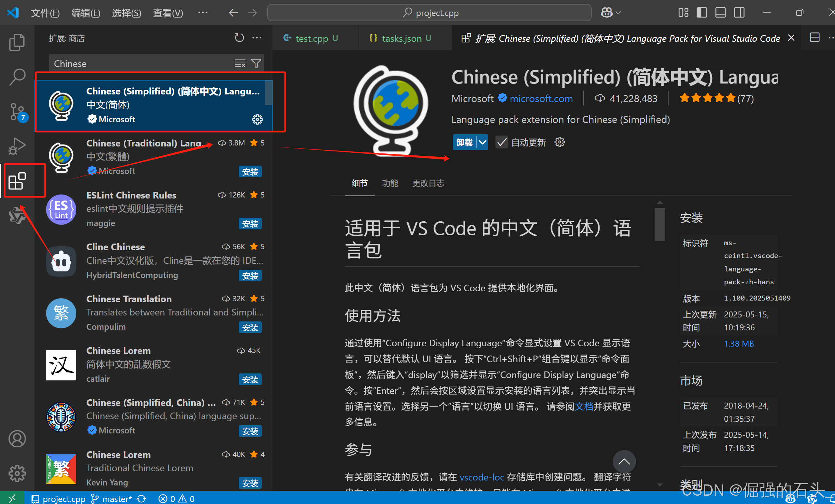This screenshot has height=504, width=835.
Task: Install the Chinese (Traditional) language pack
Action: pyautogui.click(x=250, y=172)
